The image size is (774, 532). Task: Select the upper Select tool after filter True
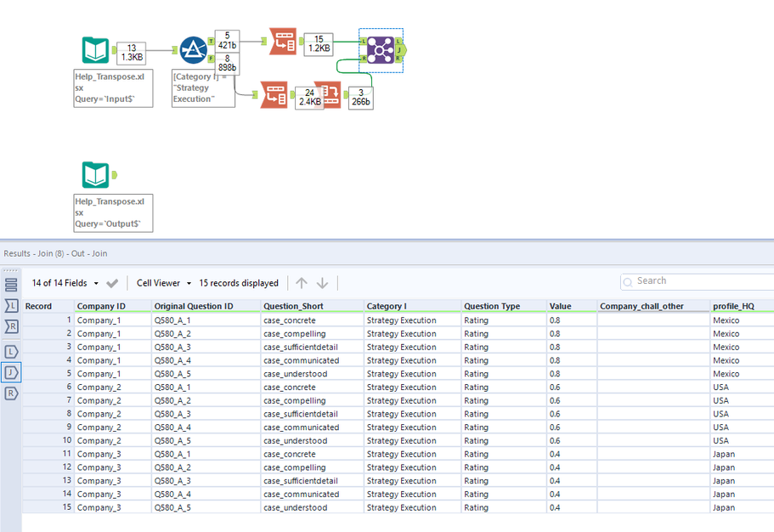click(283, 41)
